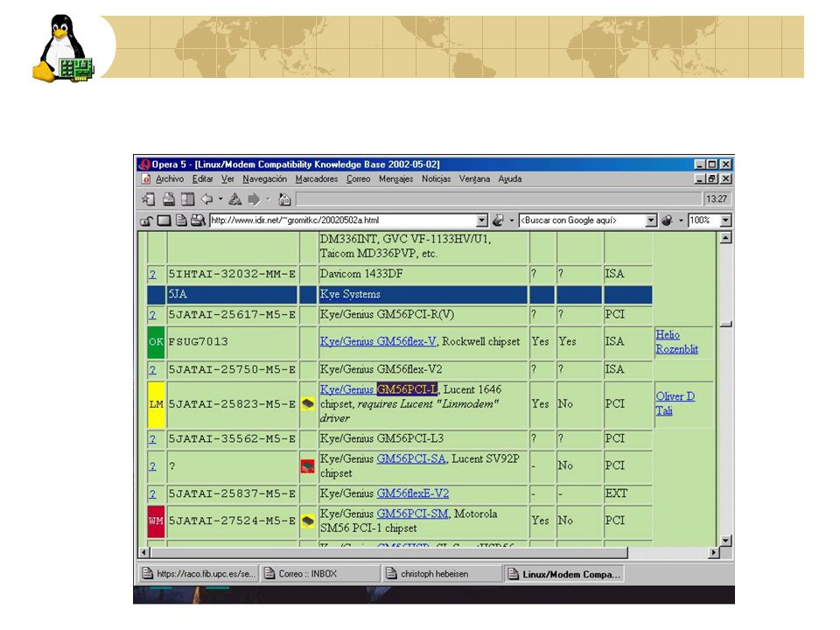
Task: Click the vertical scrollbar down arrow
Action: pyautogui.click(x=725, y=540)
